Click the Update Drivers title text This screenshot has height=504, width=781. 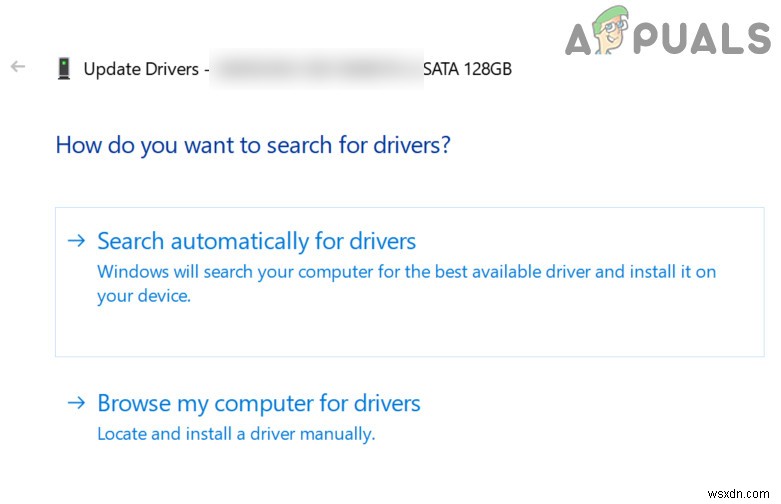(x=141, y=69)
